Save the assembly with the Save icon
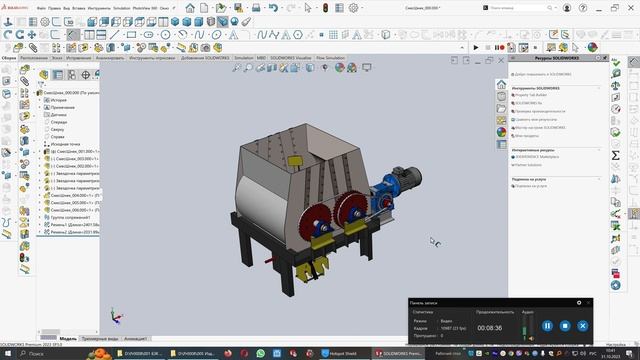The width and height of the screenshot is (640, 360). 238,8
